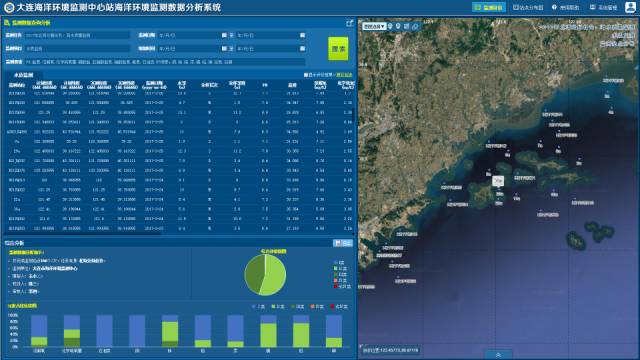
Task: Click the first map pin tool icon
Action: [x=390, y=26]
